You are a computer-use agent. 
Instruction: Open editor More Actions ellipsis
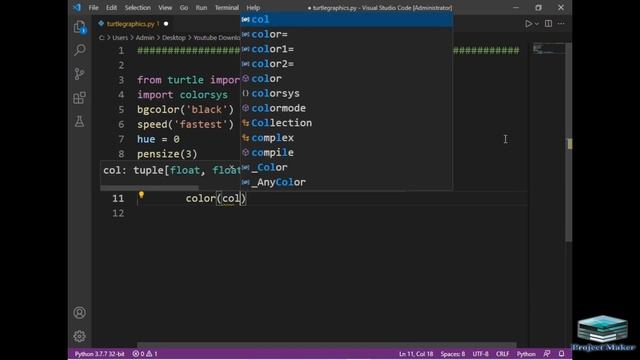click(561, 24)
